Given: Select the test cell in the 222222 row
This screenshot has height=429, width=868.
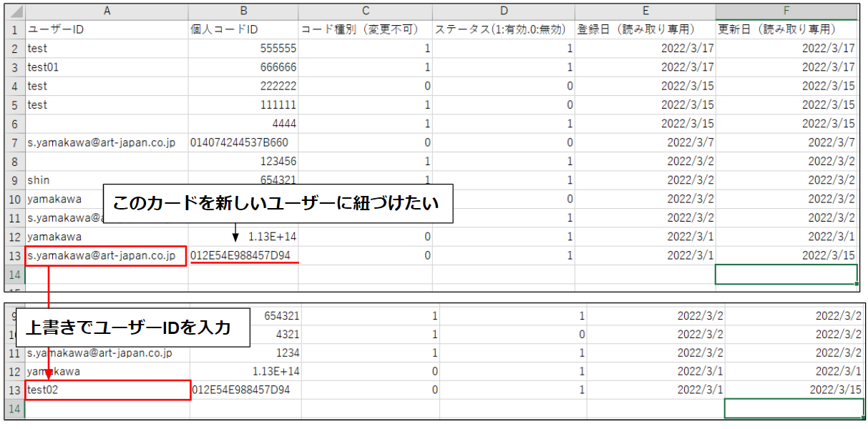Looking at the screenshot, I should [x=107, y=86].
